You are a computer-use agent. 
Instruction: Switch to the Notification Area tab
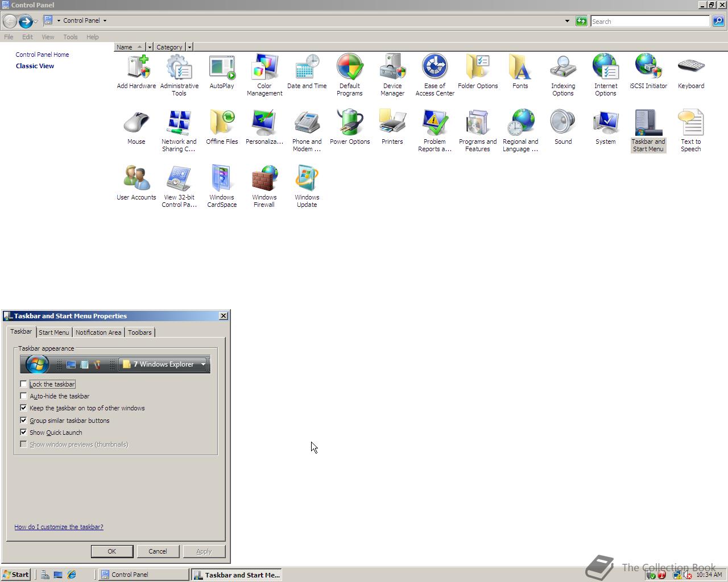tap(98, 332)
